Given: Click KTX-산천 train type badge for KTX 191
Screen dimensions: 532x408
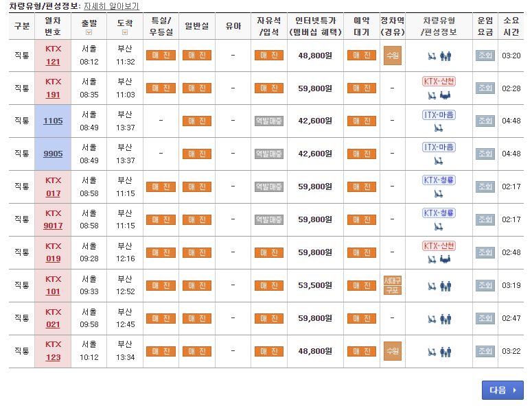Looking at the screenshot, I should click(439, 82).
